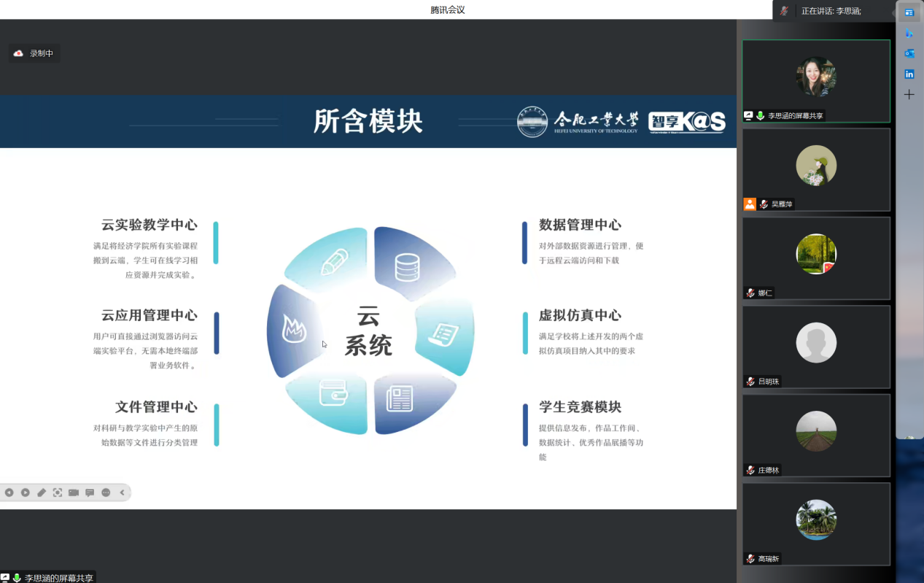Click the plus icon to add sidebar app
The width and height of the screenshot is (924, 583).
point(909,95)
